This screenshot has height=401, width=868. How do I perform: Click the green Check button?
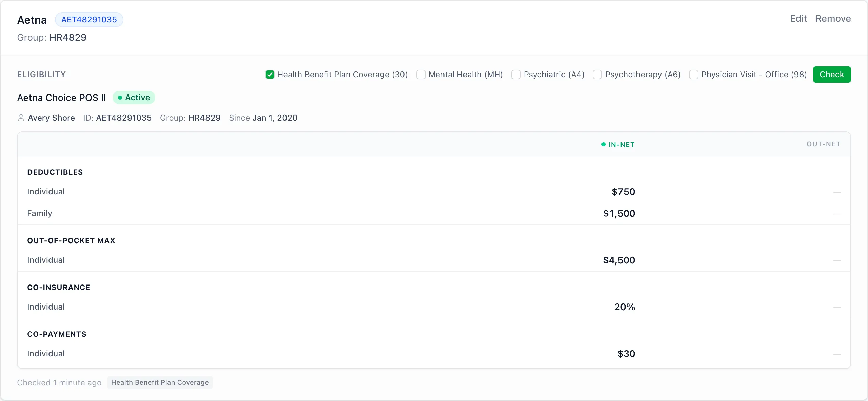(832, 74)
